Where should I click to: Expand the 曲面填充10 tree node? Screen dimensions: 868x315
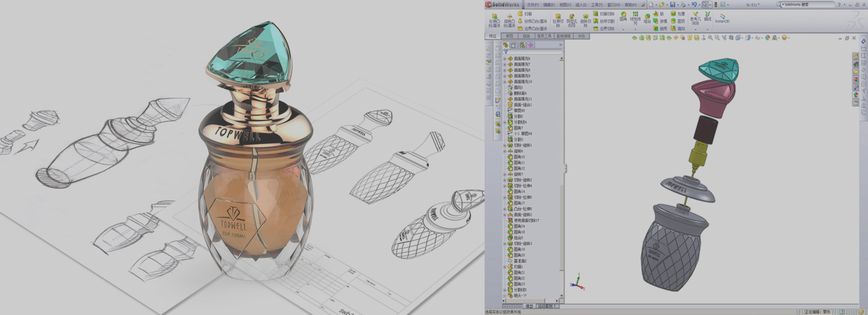505,82
